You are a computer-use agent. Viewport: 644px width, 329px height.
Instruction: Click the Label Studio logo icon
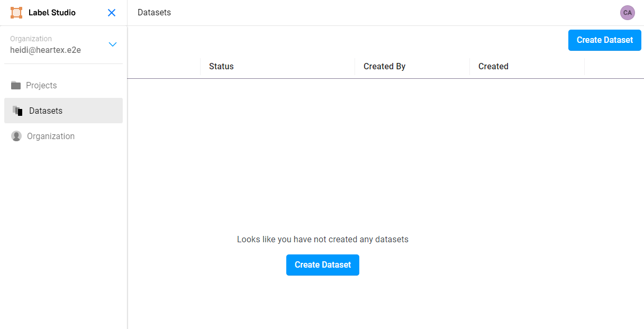click(16, 12)
